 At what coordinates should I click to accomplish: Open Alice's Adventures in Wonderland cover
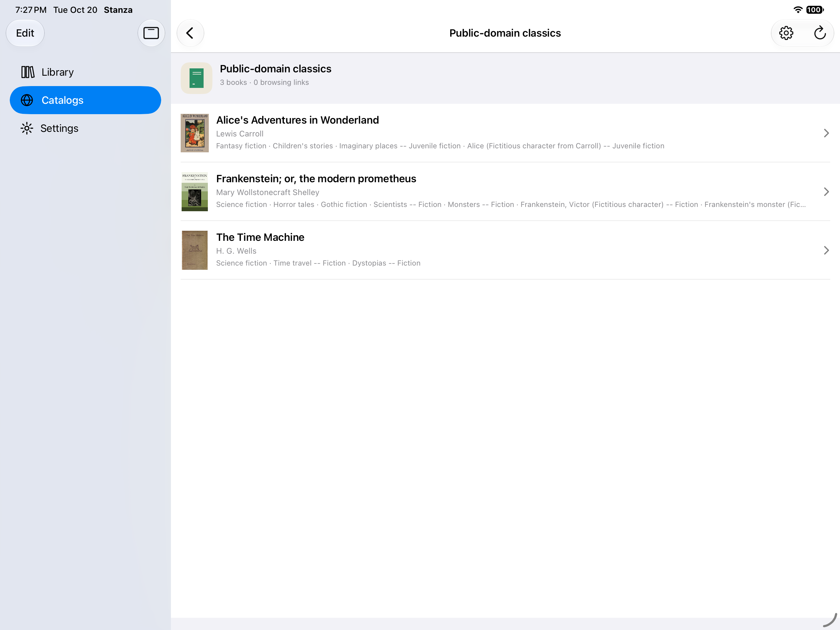point(195,133)
